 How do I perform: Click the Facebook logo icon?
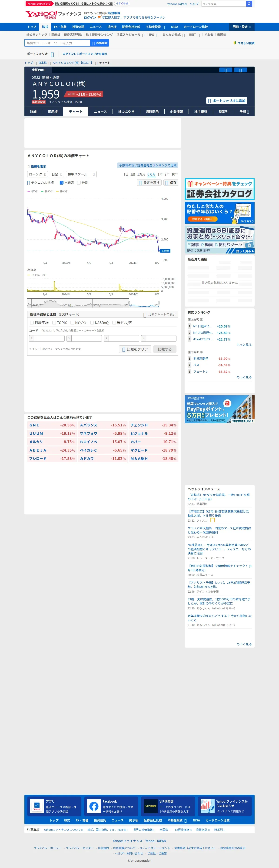click(x=94, y=806)
